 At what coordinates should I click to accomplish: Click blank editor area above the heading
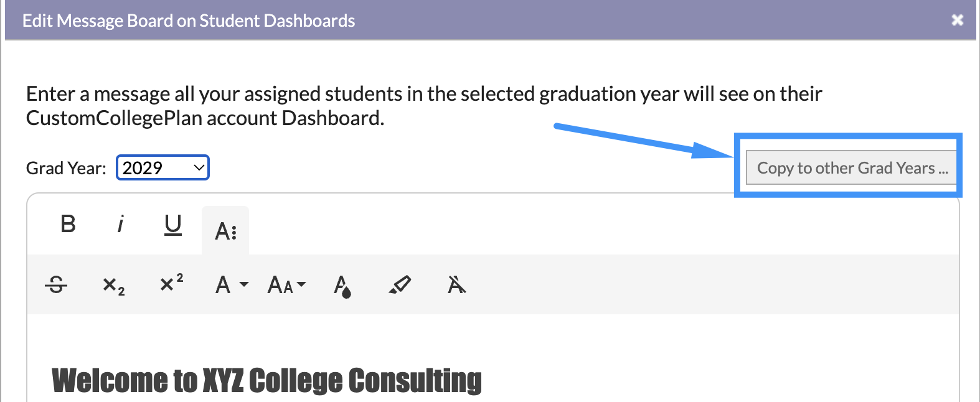click(x=492, y=338)
